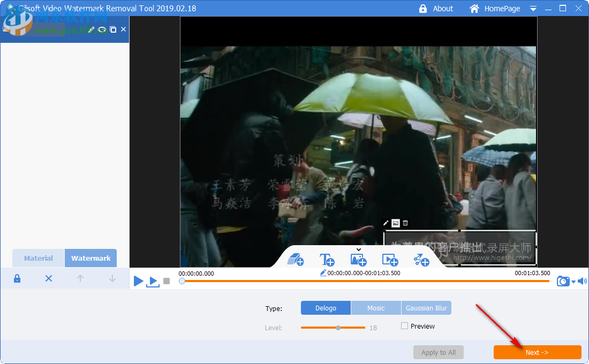Collapse the watermark tools popup via its chevron

[359, 249]
